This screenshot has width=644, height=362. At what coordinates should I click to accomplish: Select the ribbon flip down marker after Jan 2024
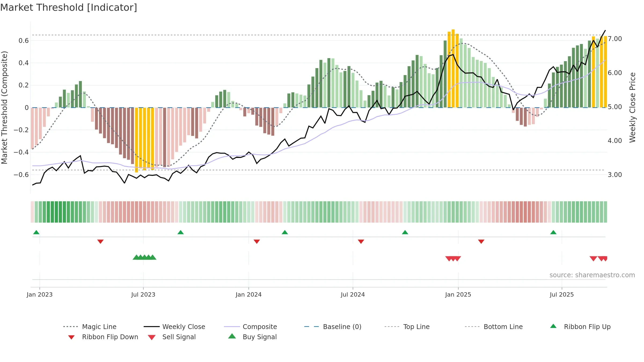pyautogui.click(x=257, y=242)
